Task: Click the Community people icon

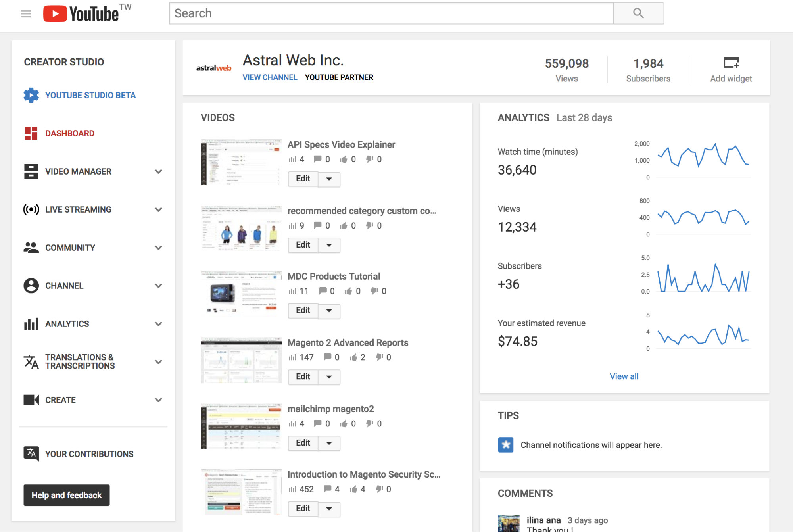Action: click(31, 248)
